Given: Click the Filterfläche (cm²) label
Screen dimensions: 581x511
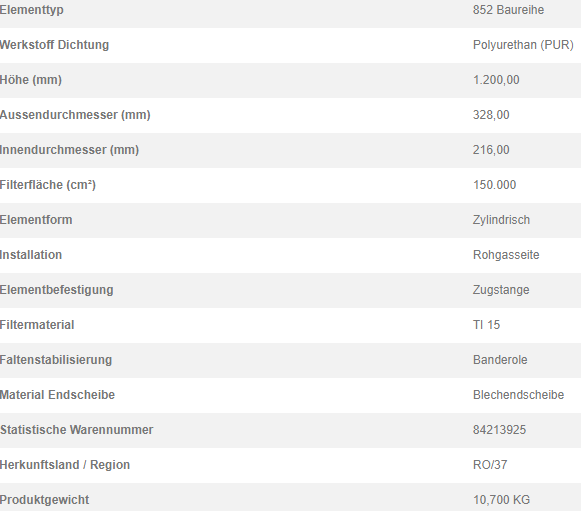Looking at the screenshot, I should 48,185.
